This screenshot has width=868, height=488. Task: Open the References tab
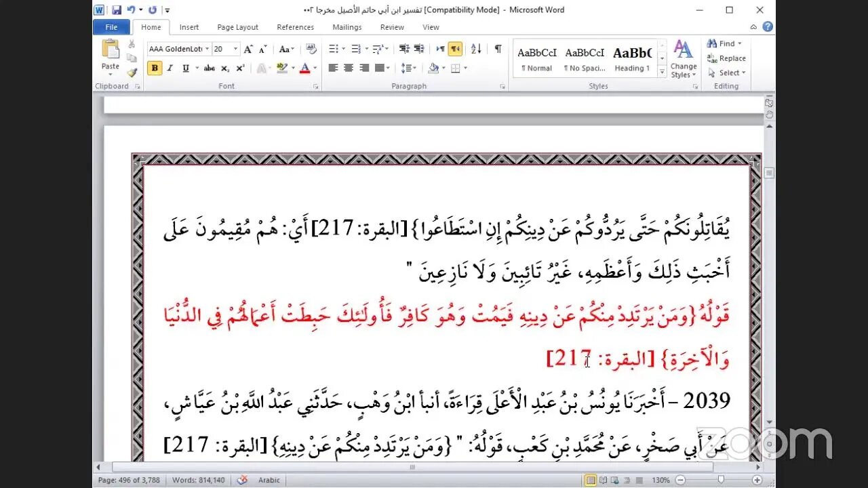(x=296, y=27)
